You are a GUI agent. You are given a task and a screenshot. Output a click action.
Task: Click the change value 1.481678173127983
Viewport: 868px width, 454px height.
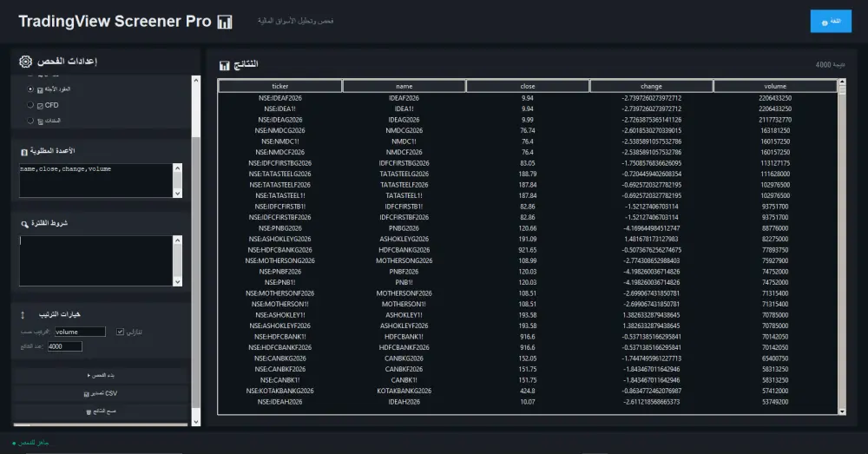point(652,240)
